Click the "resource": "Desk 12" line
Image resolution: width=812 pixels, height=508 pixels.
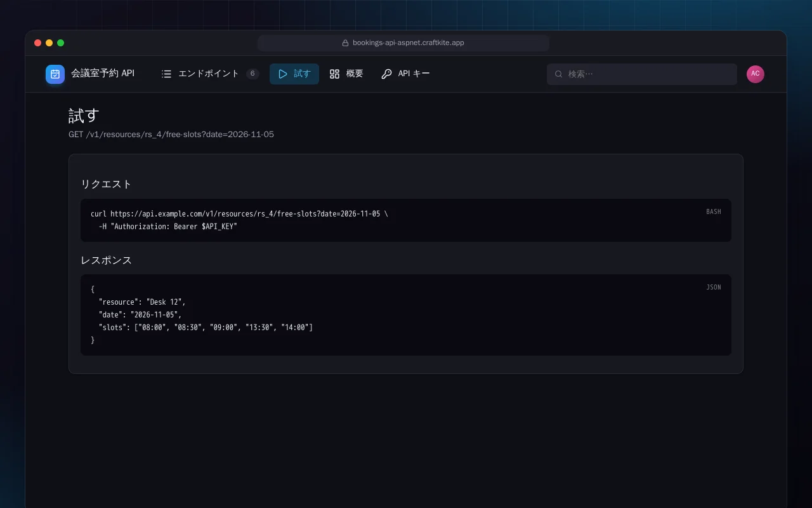coord(142,302)
